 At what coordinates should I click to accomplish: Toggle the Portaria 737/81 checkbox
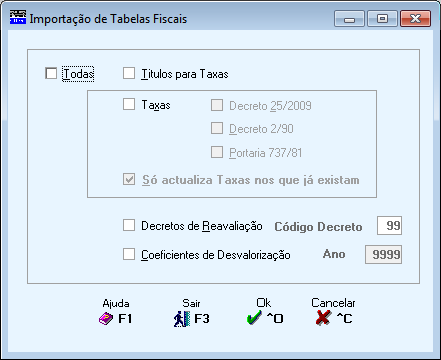pos(217,152)
